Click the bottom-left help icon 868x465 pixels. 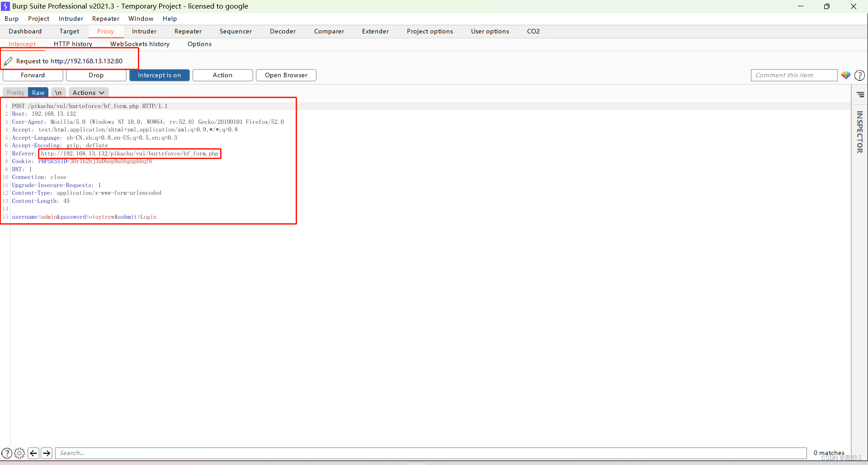coord(7,453)
